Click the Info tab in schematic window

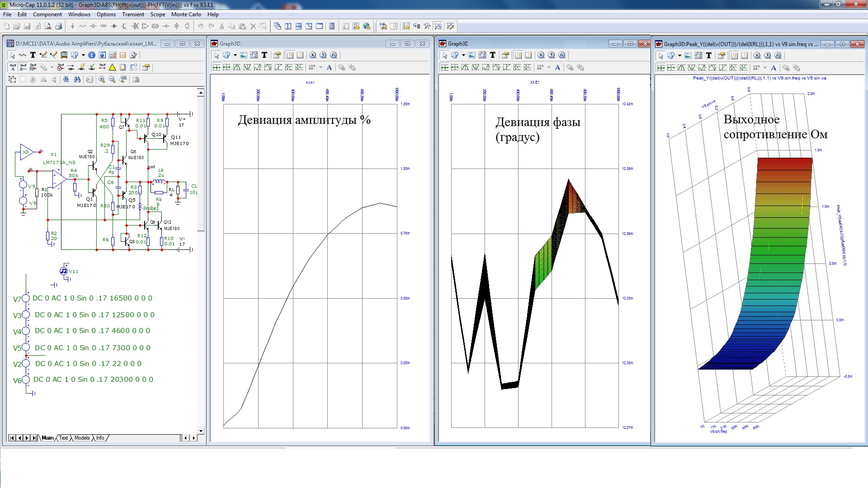(x=100, y=438)
